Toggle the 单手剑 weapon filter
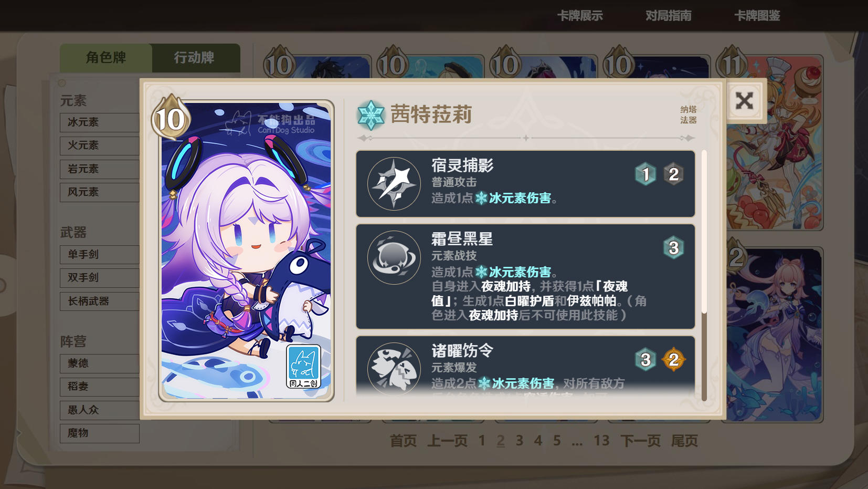This screenshot has width=868, height=489. [x=100, y=255]
